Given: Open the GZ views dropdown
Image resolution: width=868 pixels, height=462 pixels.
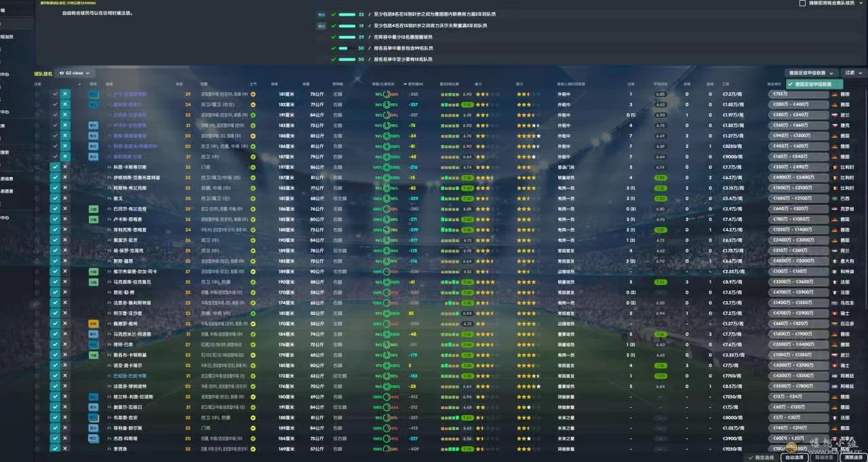Looking at the screenshot, I should pyautogui.click(x=75, y=73).
